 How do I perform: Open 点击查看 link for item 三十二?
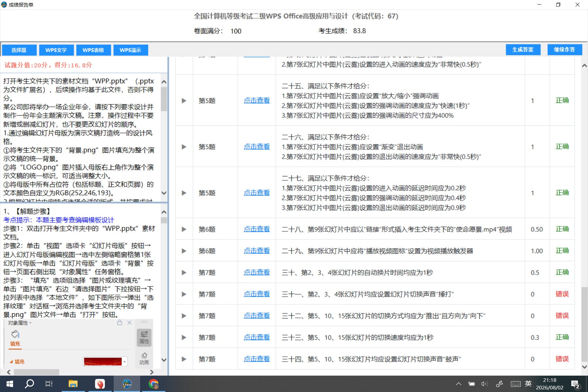pos(257,316)
